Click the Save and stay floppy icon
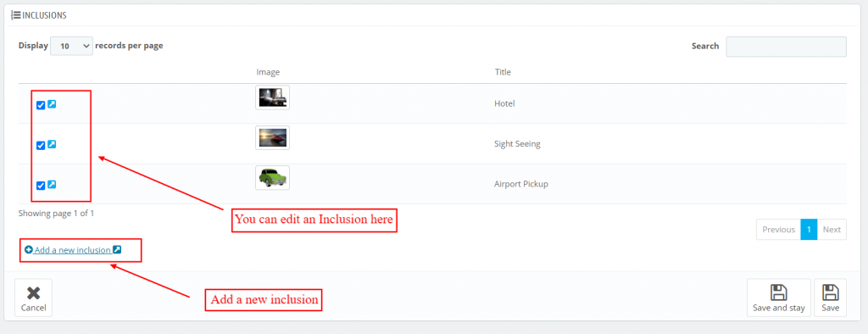This screenshot has width=868, height=334. [779, 292]
